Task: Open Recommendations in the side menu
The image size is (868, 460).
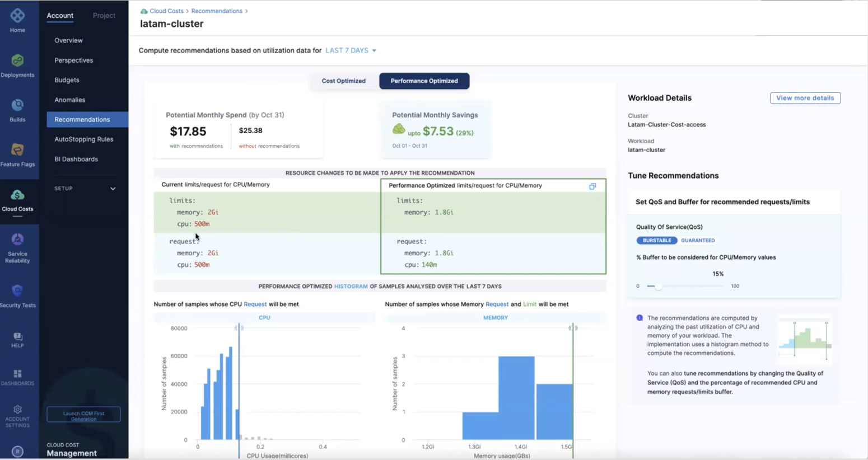Action: click(x=87, y=120)
